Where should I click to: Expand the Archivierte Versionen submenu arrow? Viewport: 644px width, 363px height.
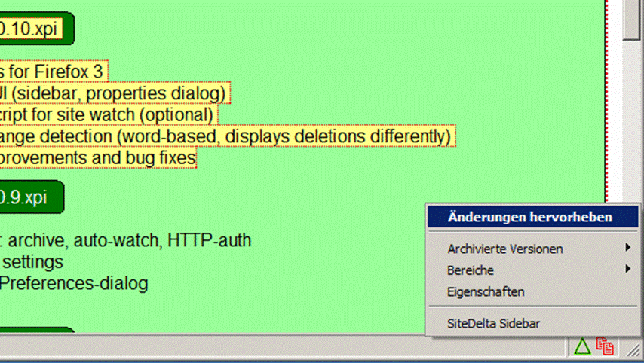pyautogui.click(x=627, y=248)
